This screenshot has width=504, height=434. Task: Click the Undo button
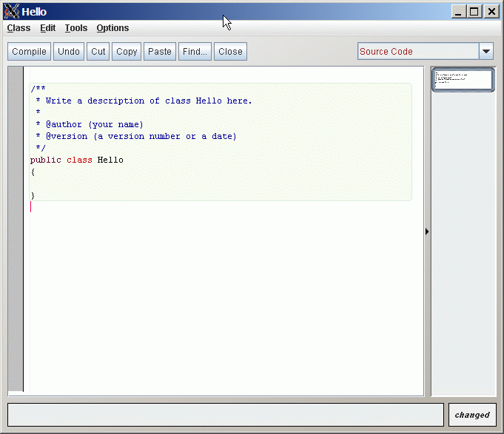point(69,51)
